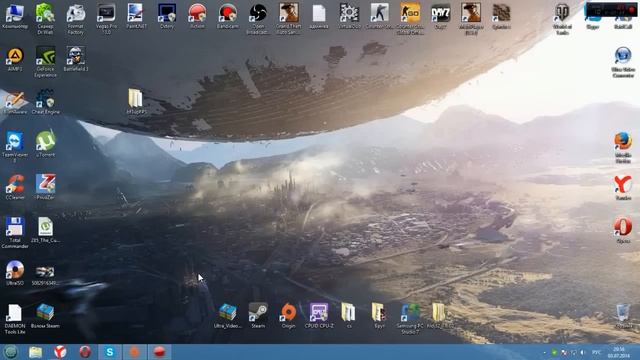Screen dimensions: 640x360
Task: Open Battlefield 3 shortcut
Action: tap(76, 59)
